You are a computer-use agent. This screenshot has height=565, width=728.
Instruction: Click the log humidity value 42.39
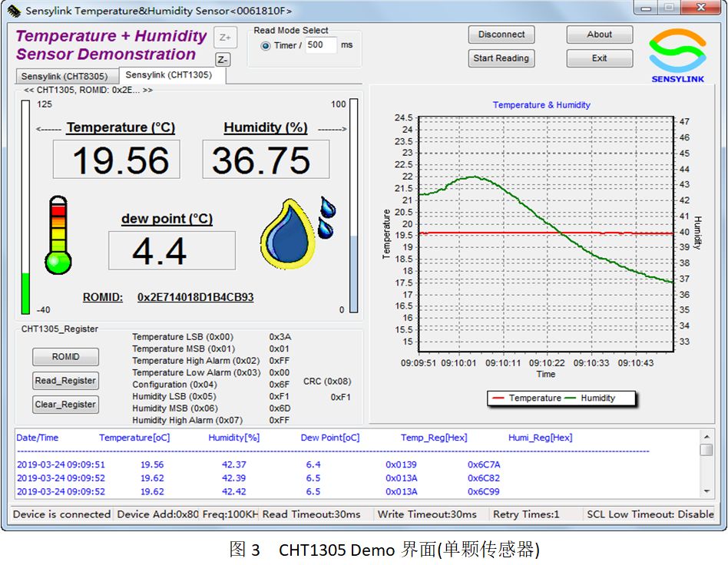[x=233, y=477]
